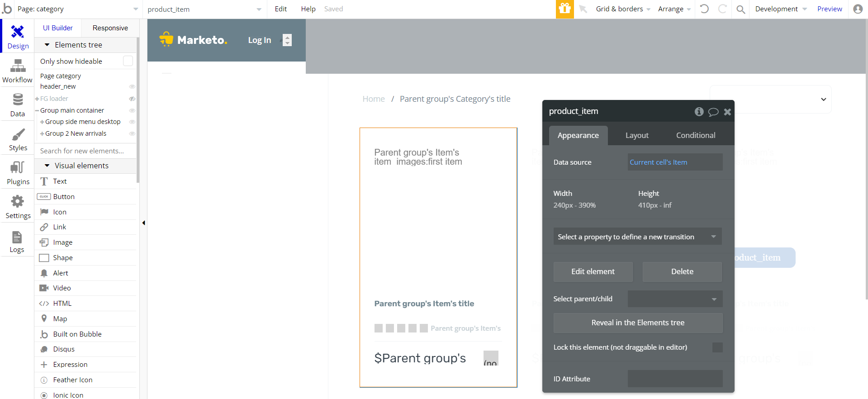Select the Video visual element
The width and height of the screenshot is (868, 399).
tap(86, 288)
